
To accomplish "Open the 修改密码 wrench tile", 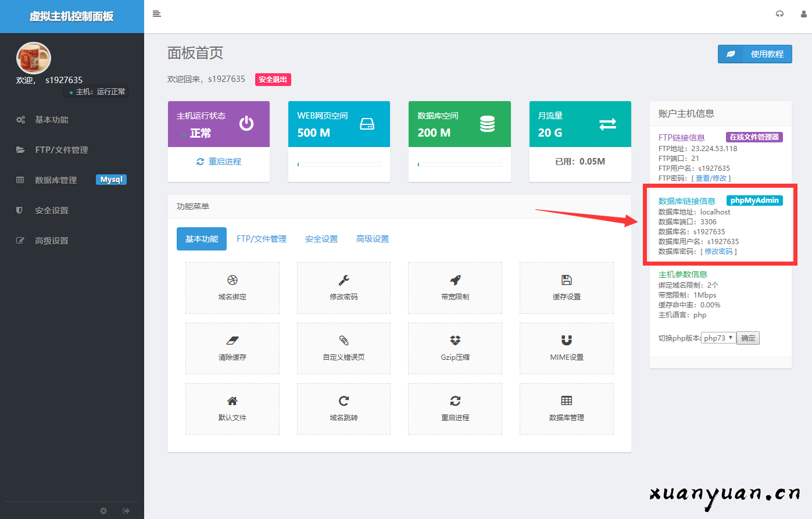I will click(x=344, y=288).
